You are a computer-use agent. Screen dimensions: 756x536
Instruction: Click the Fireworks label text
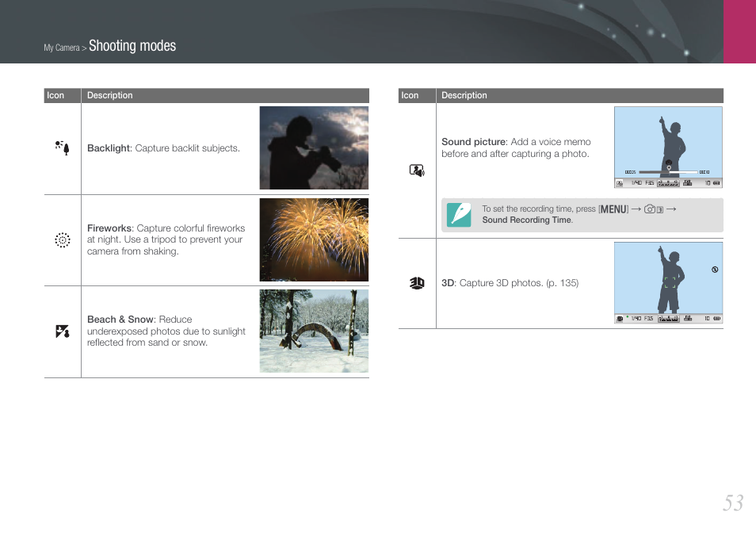click(x=109, y=228)
